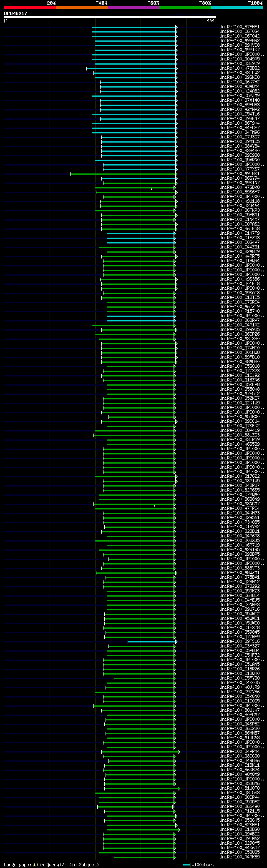Select the UniRef100_B1WQT0 label
The width and height of the screenshot is (267, 868).
[x=239, y=788]
